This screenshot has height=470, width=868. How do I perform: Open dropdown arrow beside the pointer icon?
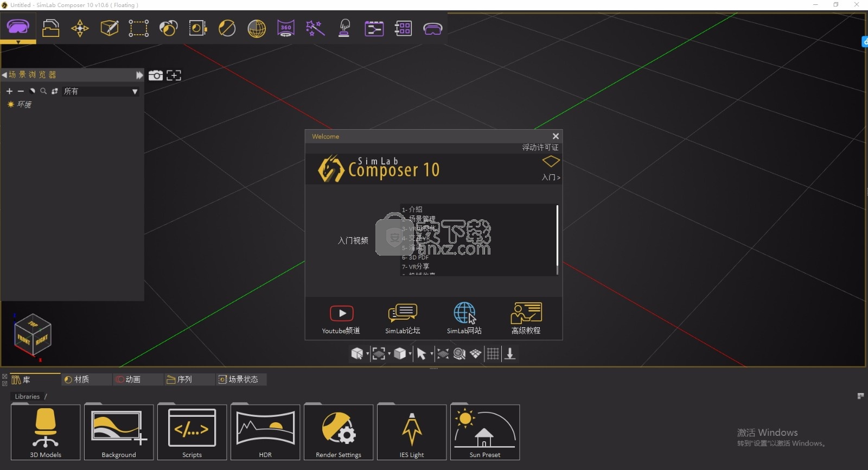point(431,354)
